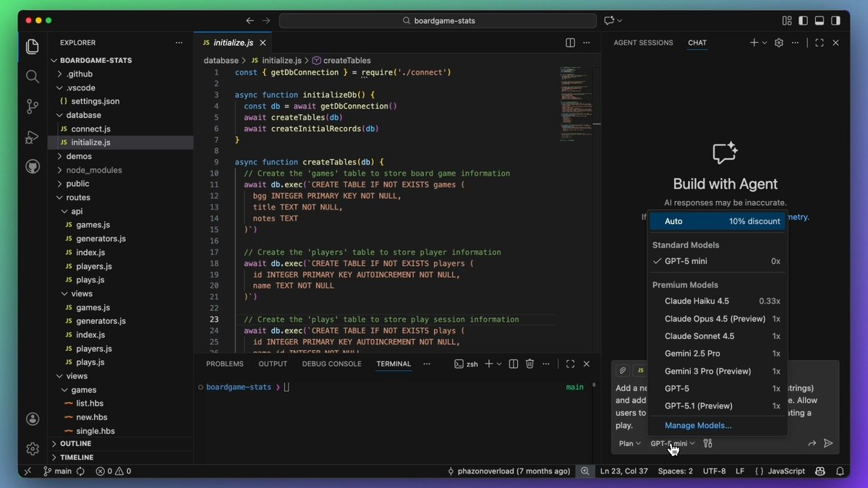Click the main branch in the status bar
The image size is (868, 488).
[58, 471]
